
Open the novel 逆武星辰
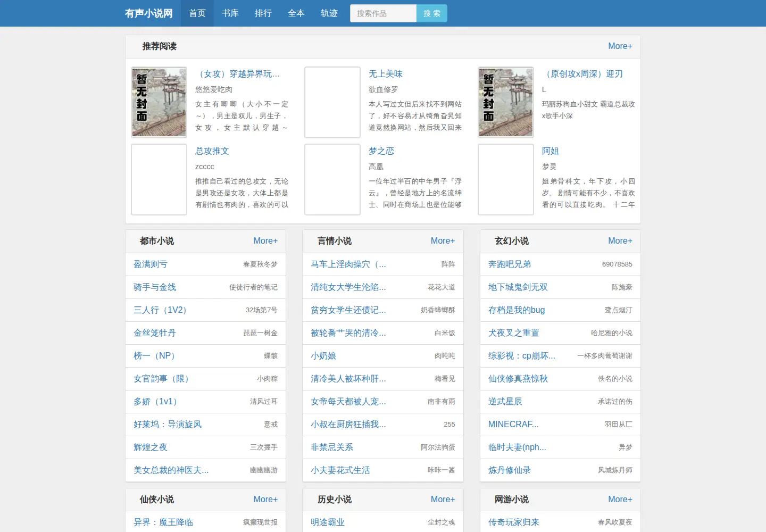click(505, 402)
